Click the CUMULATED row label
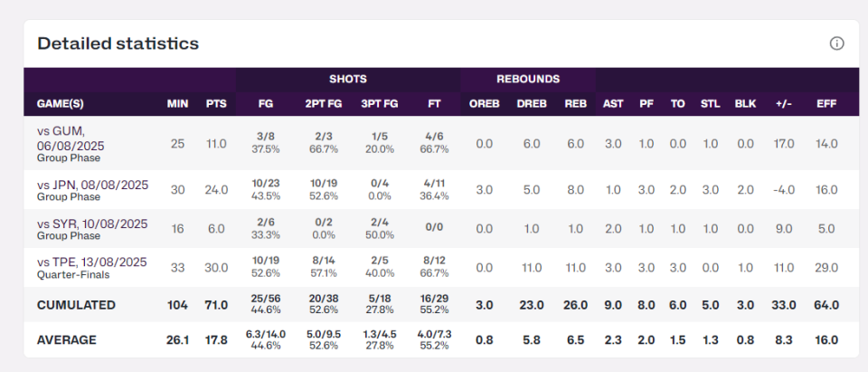Viewport: 868px width, 372px height. point(76,305)
